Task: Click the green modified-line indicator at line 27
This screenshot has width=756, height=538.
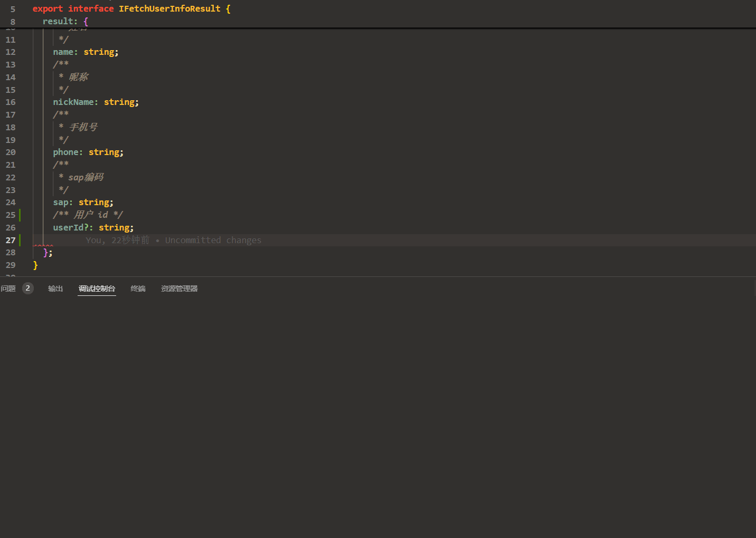Action: (20, 240)
